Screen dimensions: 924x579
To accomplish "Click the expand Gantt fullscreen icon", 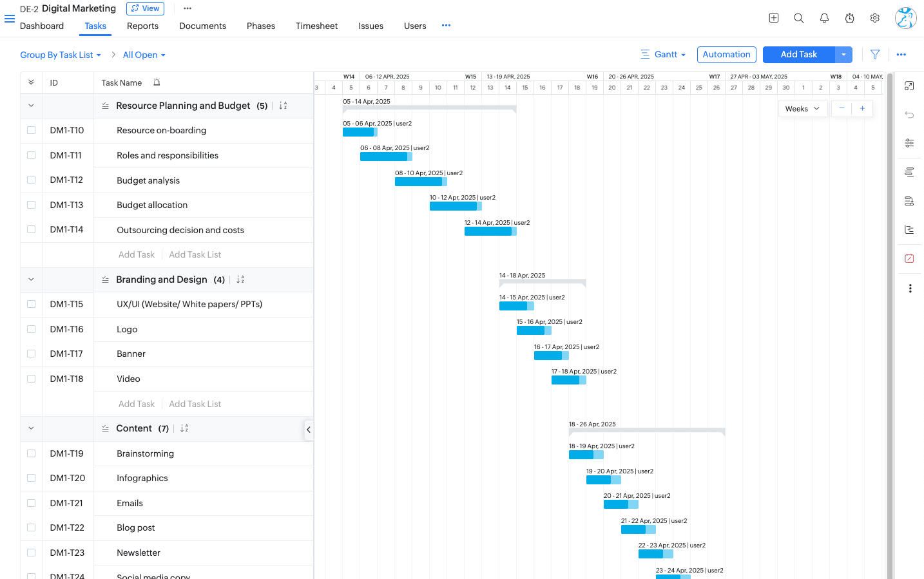I will tap(909, 86).
